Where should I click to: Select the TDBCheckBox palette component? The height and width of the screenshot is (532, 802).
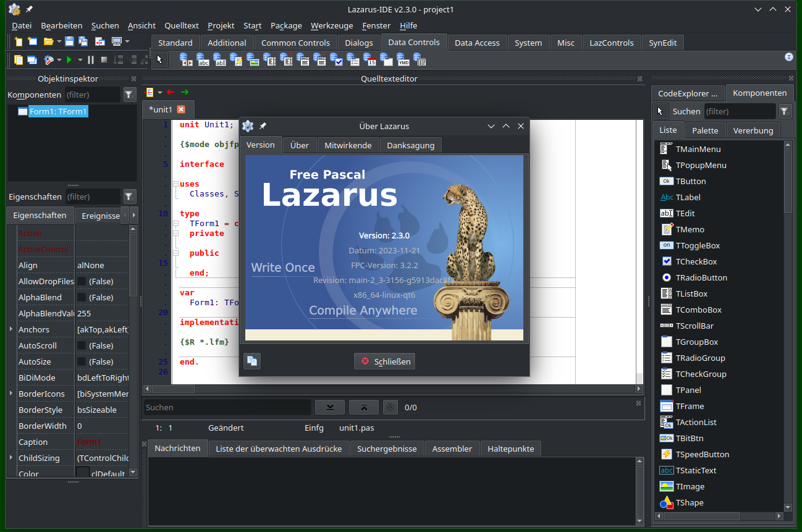tap(337, 59)
